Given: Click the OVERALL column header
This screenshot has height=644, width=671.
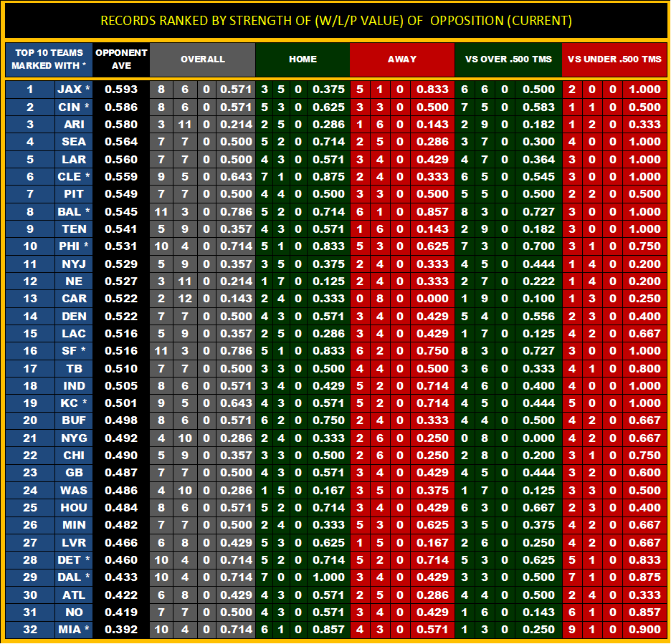Looking at the screenshot, I should point(203,59).
